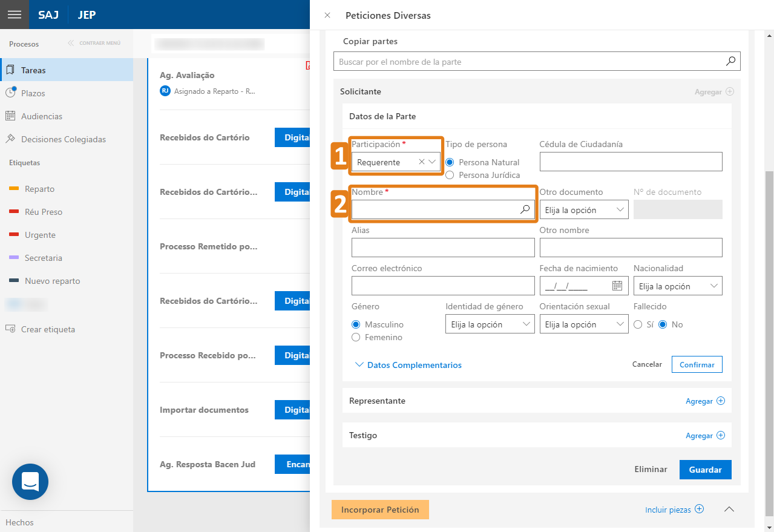
Task: Click the Audiencias calendar icon
Action: 10,116
